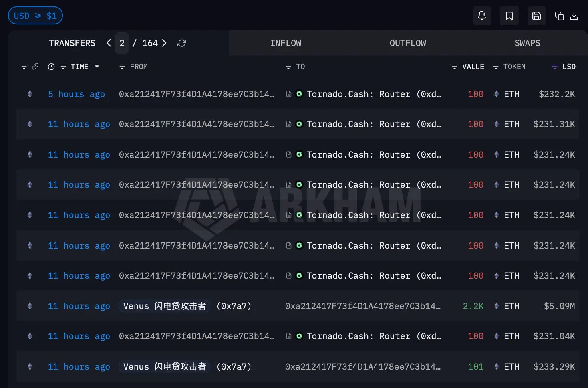Viewport: 588px width, 388px height.
Task: Download the transfers as a file
Action: [574, 16]
